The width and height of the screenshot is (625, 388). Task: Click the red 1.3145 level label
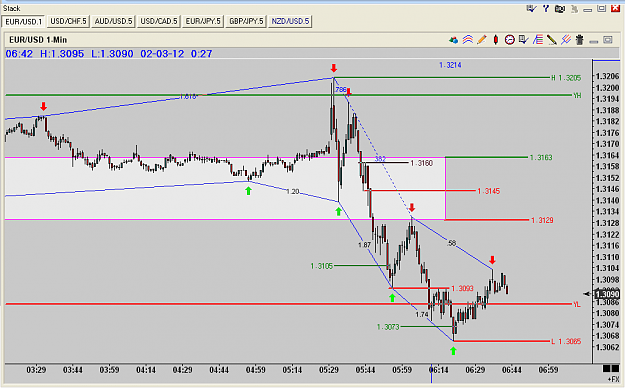pyautogui.click(x=488, y=191)
